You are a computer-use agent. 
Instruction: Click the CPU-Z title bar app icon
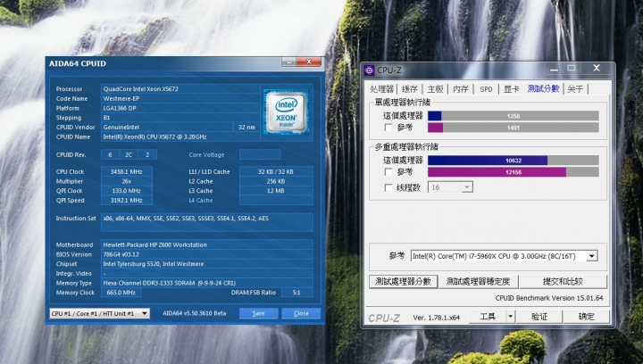[x=369, y=70]
